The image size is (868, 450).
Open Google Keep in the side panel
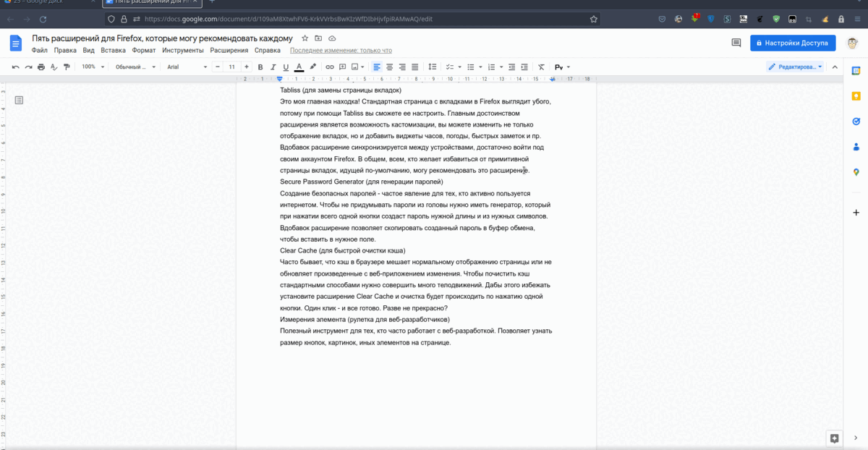[x=856, y=96]
